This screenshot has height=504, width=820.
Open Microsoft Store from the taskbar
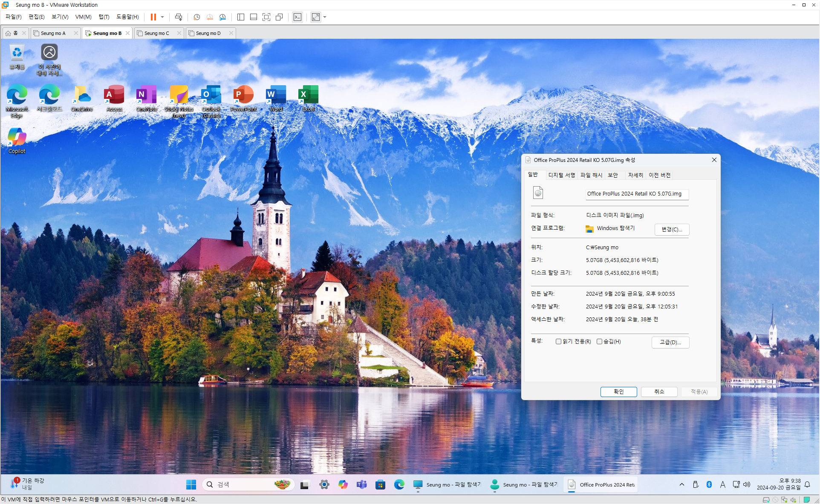tap(380, 484)
